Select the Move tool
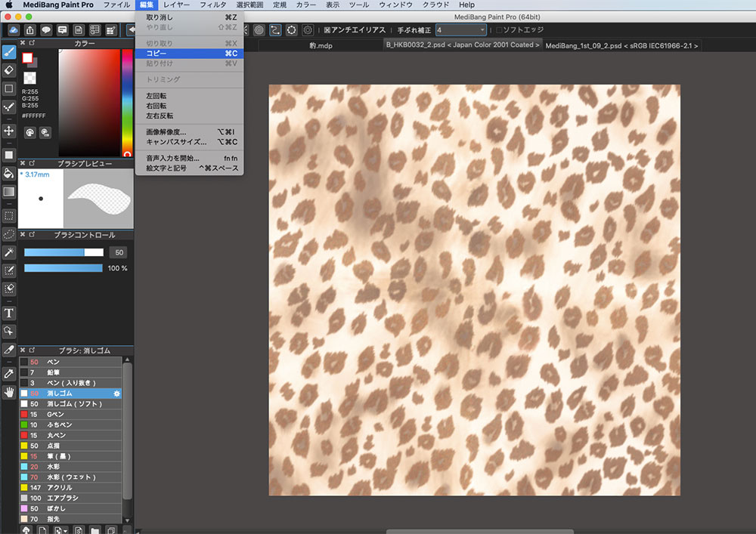The image size is (756, 534). point(9,131)
